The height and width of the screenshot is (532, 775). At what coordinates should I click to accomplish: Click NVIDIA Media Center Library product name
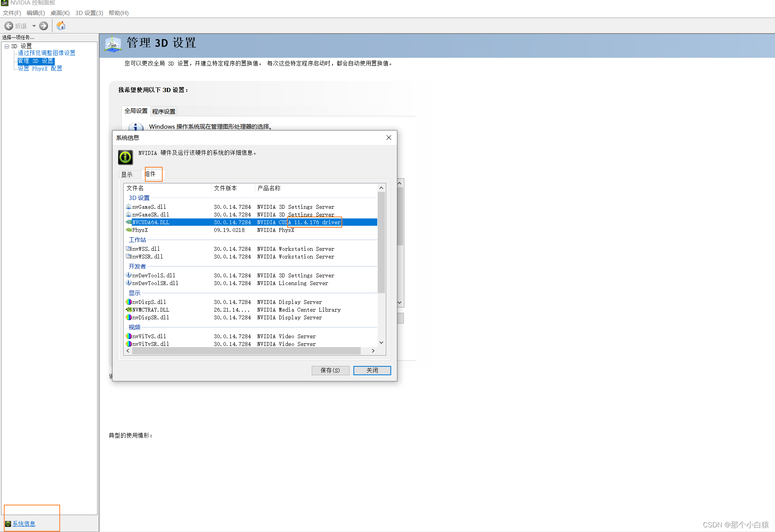(299, 310)
